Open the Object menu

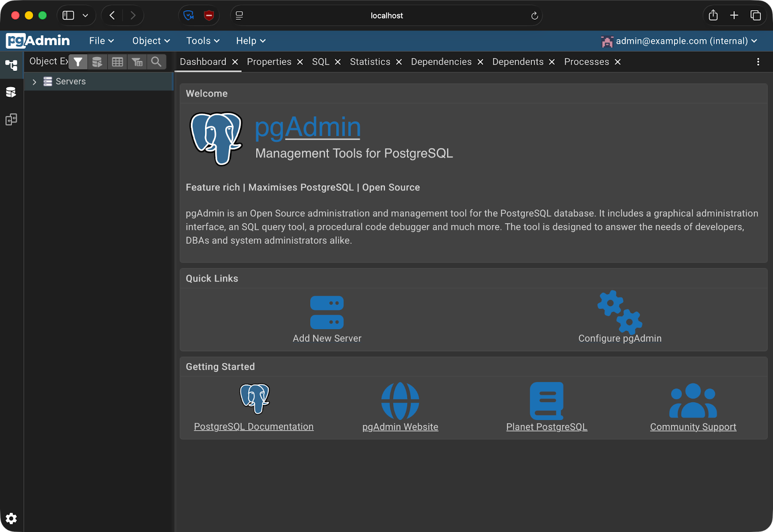click(151, 41)
